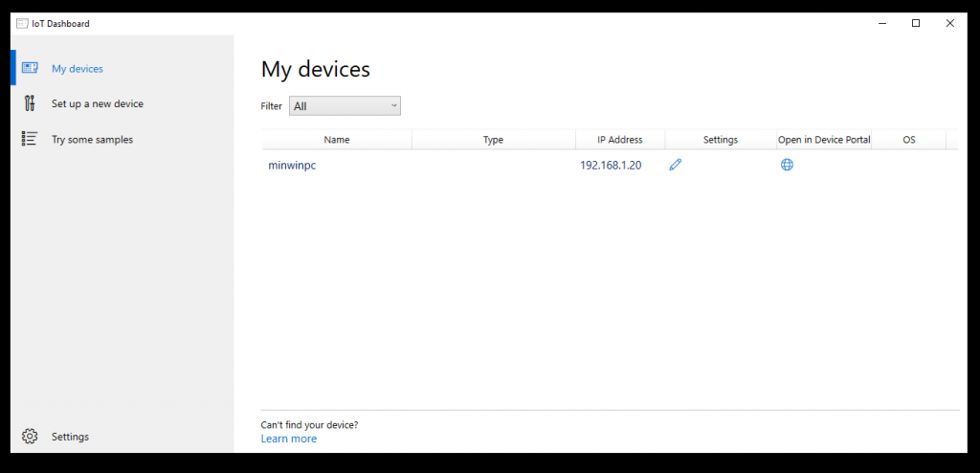980x473 pixels.
Task: Select the minwinpc device name
Action: 292,166
